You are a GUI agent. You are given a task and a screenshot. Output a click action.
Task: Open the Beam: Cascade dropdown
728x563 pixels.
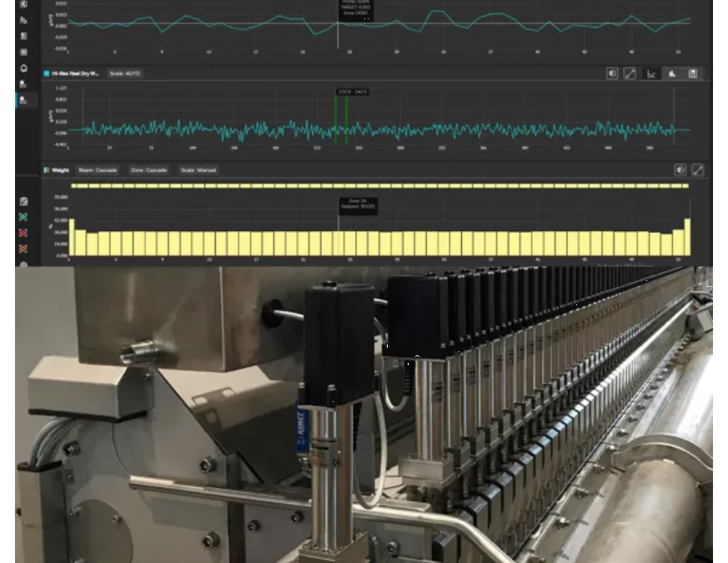click(97, 170)
